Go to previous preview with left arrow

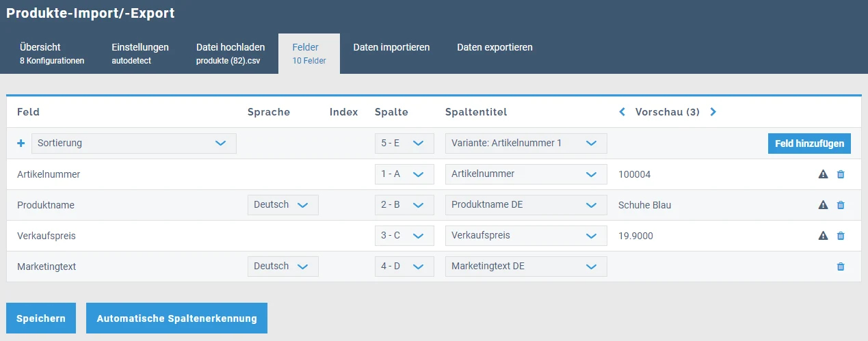[622, 112]
